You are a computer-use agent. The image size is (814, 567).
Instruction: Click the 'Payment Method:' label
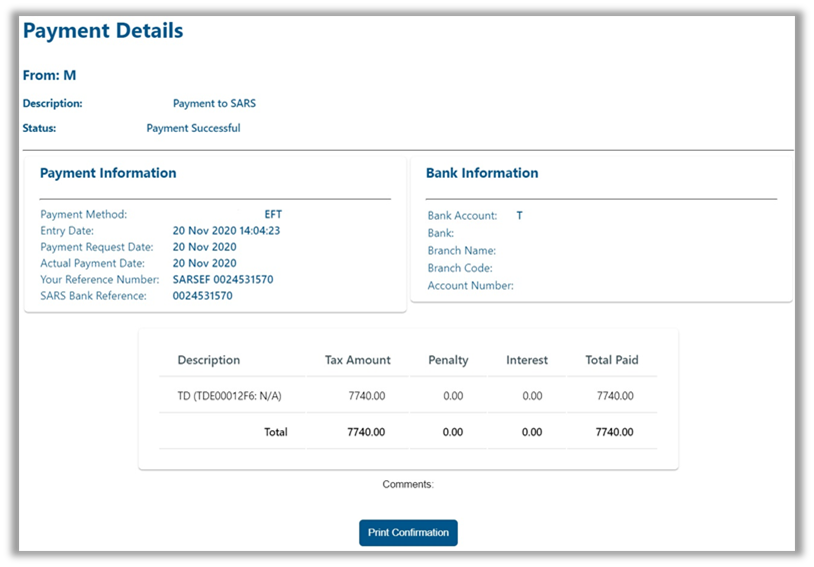coord(84,214)
